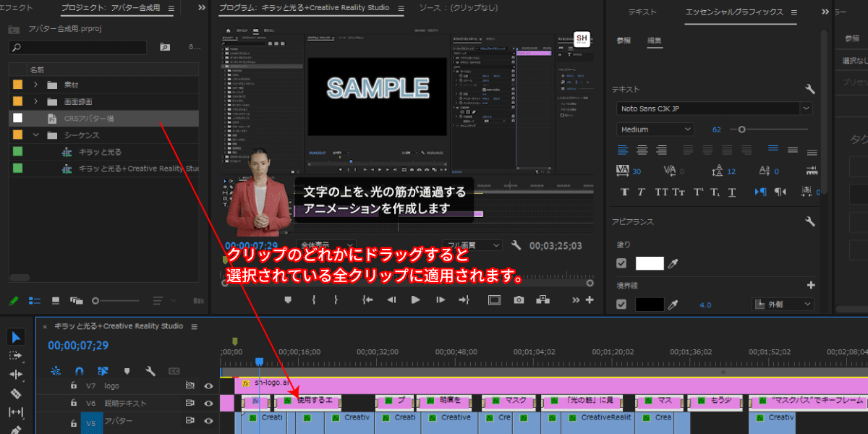Viewport: 868px width, 434px height.
Task: Apply Faux Bold text style
Action: point(625,192)
